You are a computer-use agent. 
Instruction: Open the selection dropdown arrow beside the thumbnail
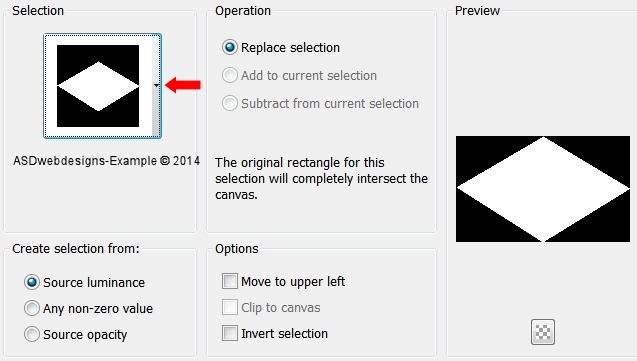(156, 86)
